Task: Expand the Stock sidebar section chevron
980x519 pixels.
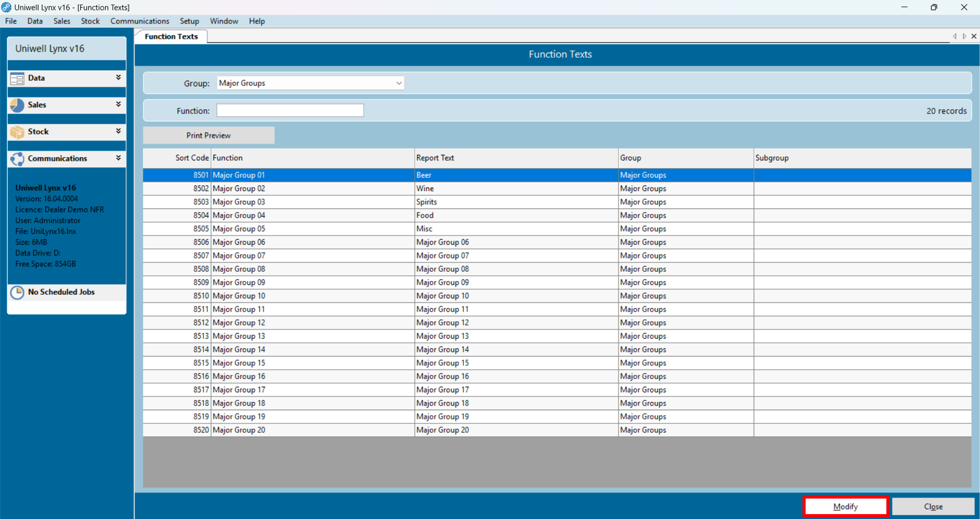Action: coord(118,131)
